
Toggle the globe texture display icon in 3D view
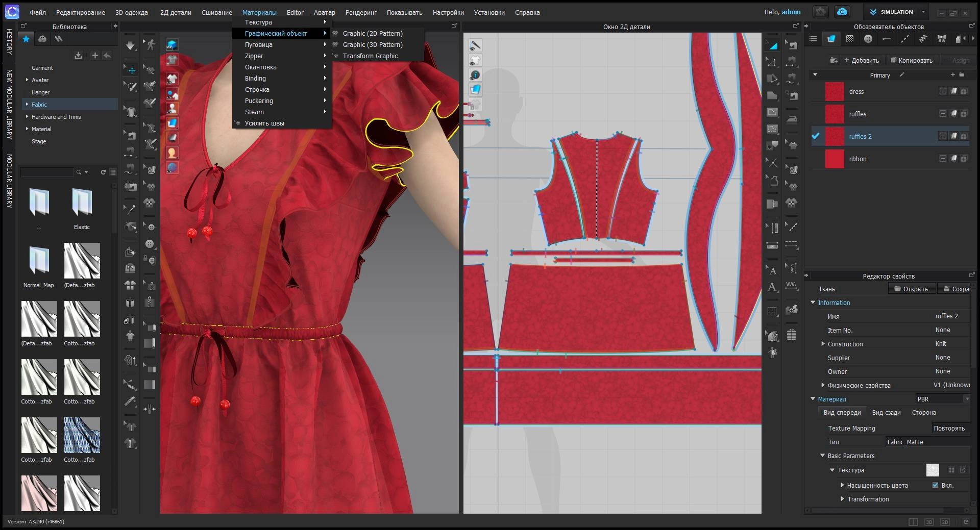click(172, 167)
